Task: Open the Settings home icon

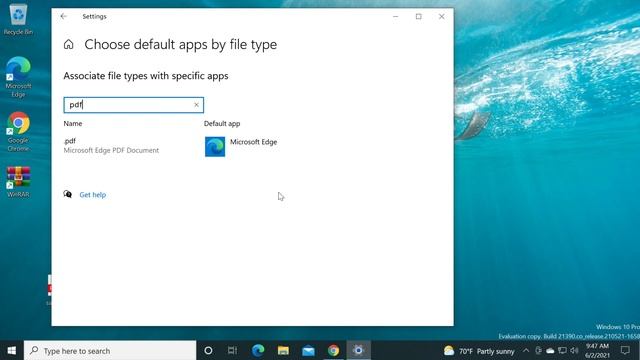Action: [x=69, y=44]
